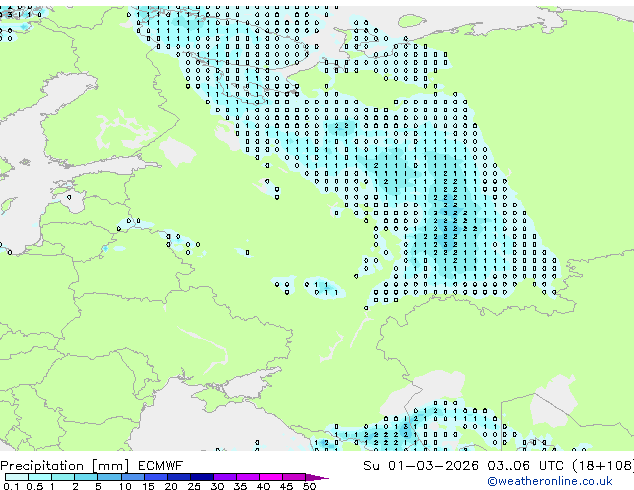Image resolution: width=634 pixels, height=490 pixels.
Task: Select the 35–40 mm violet legend swatch
Action: (247, 477)
